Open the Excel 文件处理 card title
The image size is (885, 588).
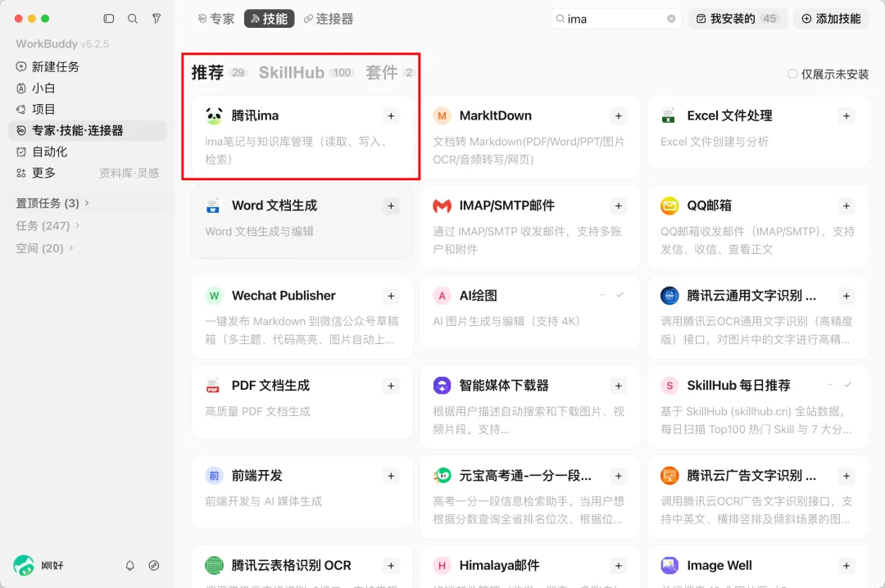click(x=730, y=115)
